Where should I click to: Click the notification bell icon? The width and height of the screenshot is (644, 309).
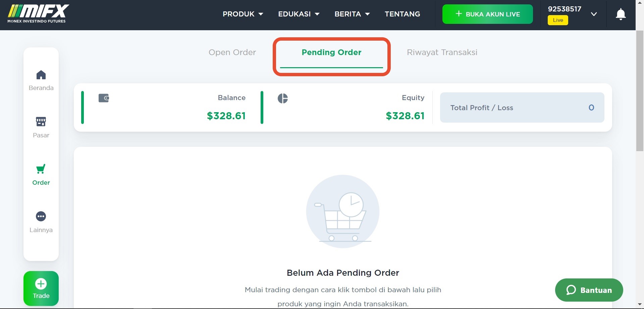click(x=621, y=14)
